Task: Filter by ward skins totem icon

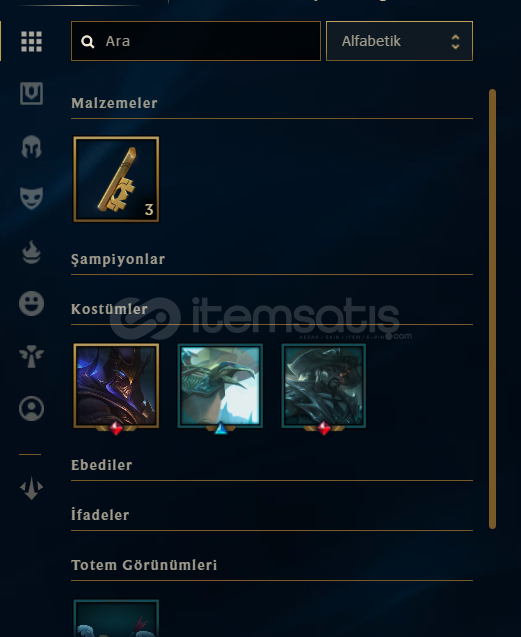Action: [31, 356]
